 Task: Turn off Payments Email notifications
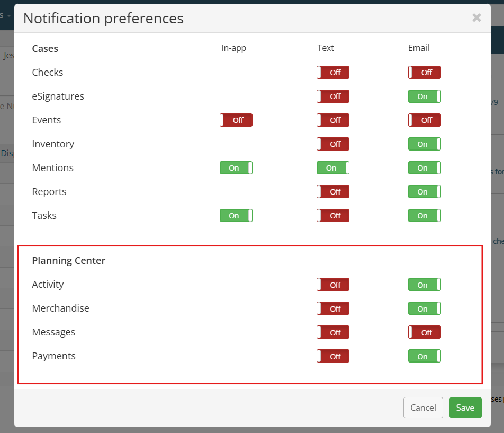click(x=424, y=356)
